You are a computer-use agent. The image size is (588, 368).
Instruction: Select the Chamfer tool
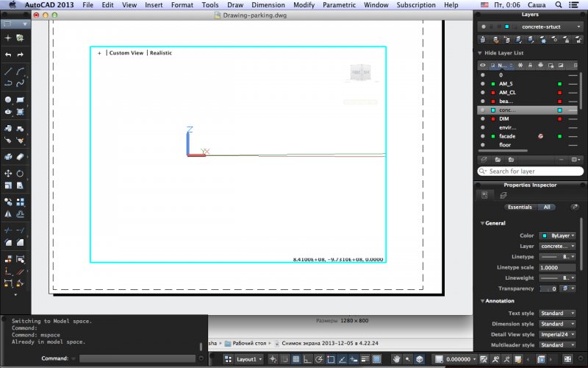pyautogui.click(x=21, y=243)
